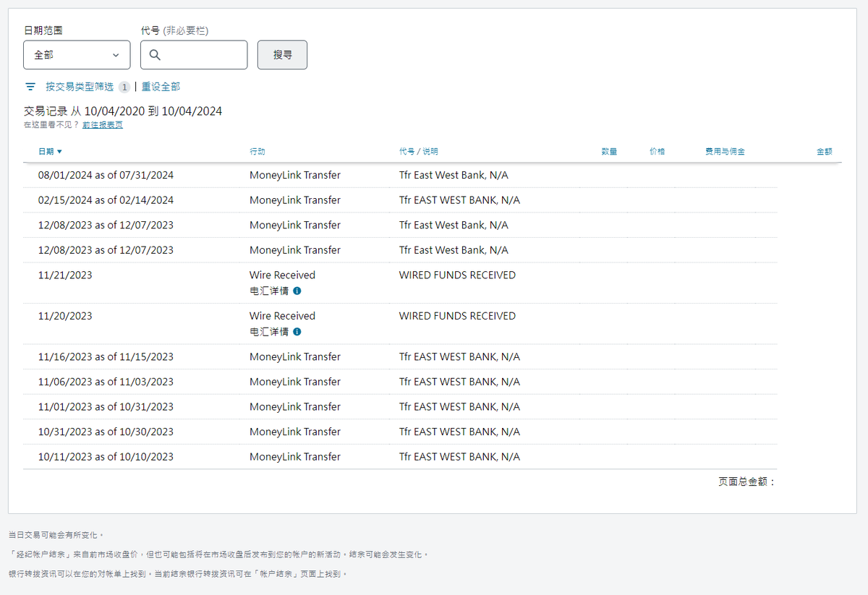Click the 行动 column header

click(x=258, y=152)
